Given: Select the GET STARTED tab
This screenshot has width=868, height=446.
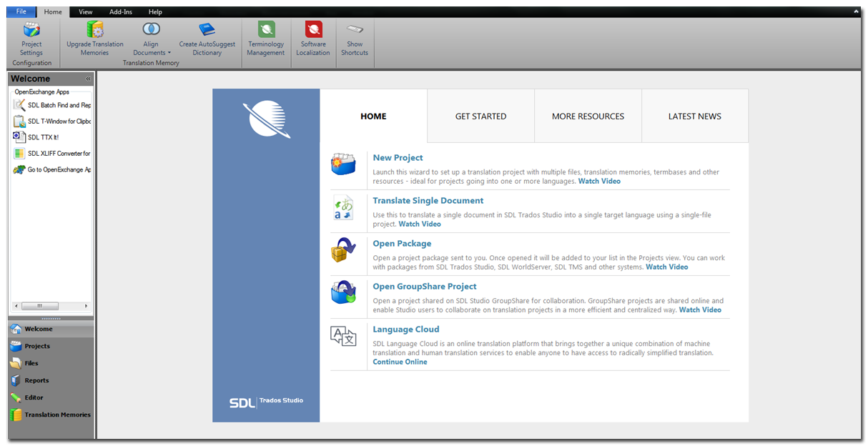Looking at the screenshot, I should click(480, 116).
